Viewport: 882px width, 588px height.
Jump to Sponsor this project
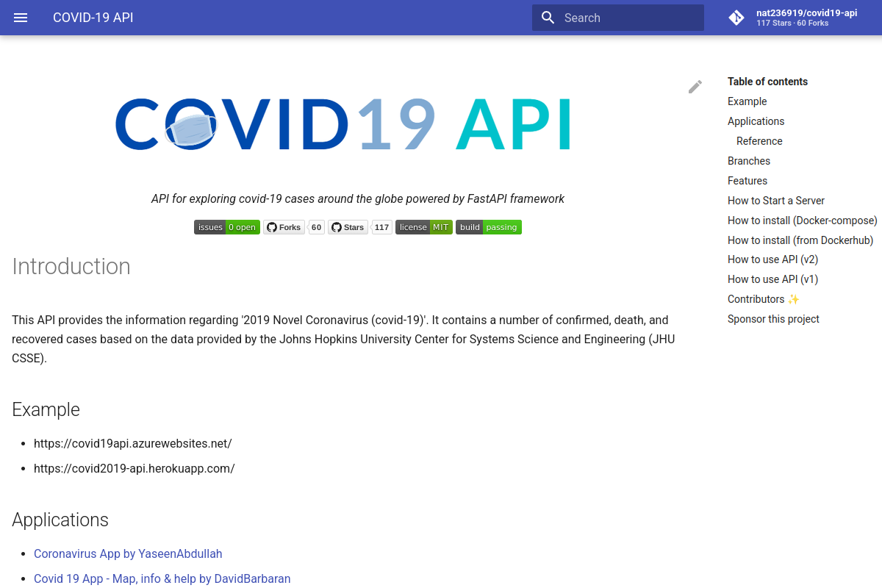pyautogui.click(x=773, y=319)
